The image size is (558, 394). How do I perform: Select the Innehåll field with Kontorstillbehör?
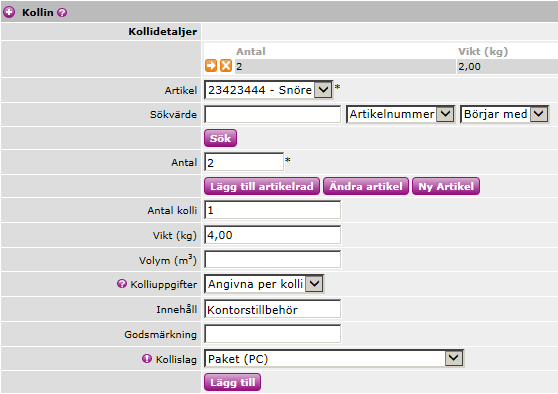pyautogui.click(x=273, y=309)
